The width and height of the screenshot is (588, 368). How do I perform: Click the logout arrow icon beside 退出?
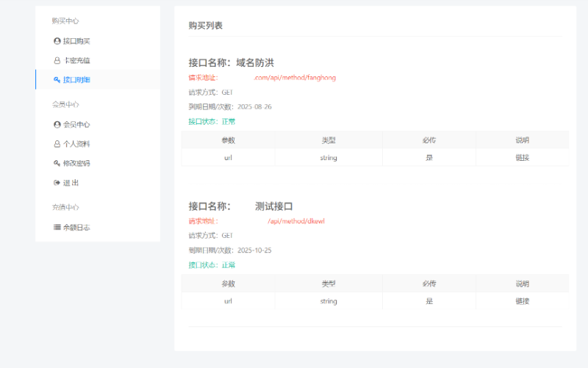[57, 183]
